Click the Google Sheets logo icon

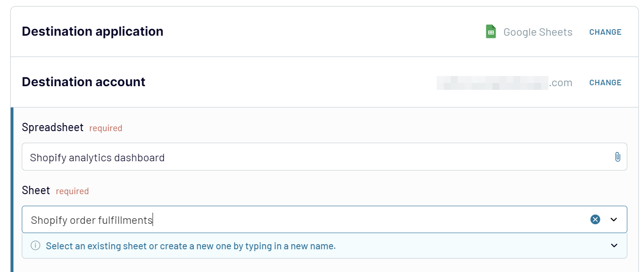pyautogui.click(x=491, y=32)
